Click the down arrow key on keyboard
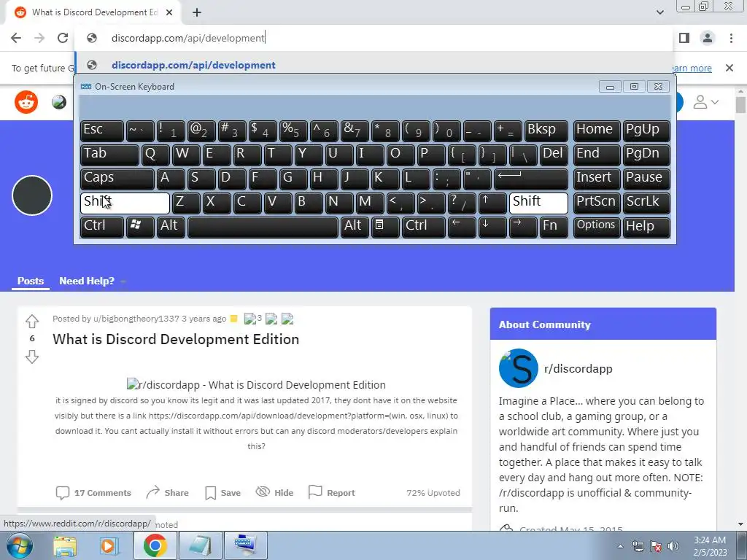747x560 pixels. coord(492,227)
